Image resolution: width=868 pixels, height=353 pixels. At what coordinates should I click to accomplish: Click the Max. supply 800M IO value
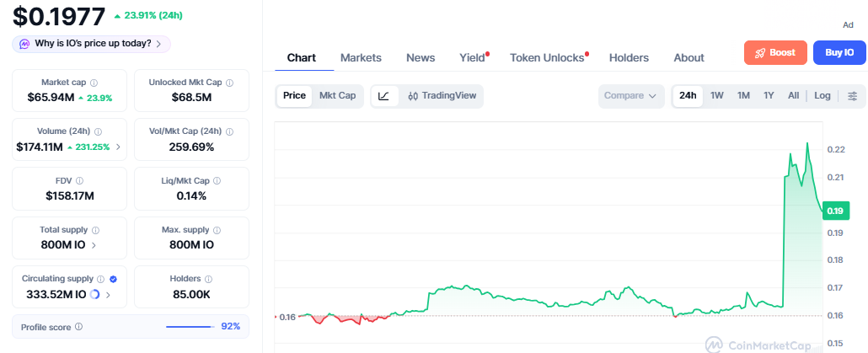coord(191,245)
